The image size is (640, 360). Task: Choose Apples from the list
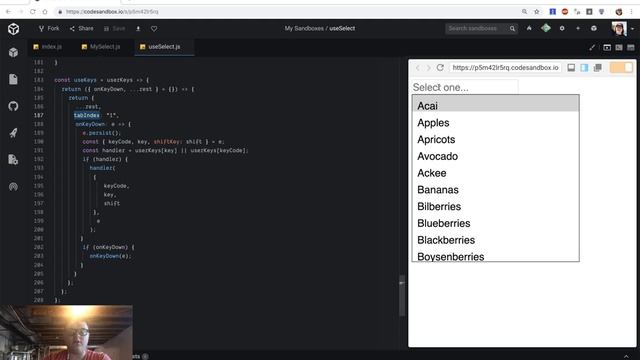pyautogui.click(x=496, y=123)
